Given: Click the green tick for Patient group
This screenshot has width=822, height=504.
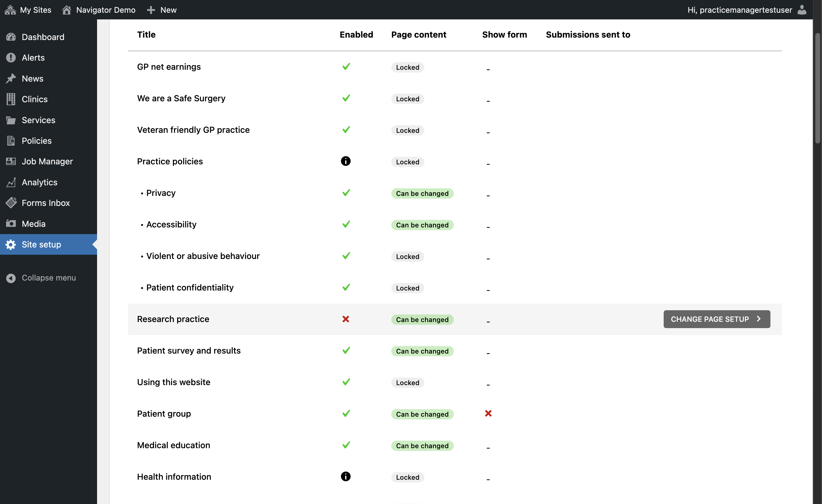Looking at the screenshot, I should point(346,413).
